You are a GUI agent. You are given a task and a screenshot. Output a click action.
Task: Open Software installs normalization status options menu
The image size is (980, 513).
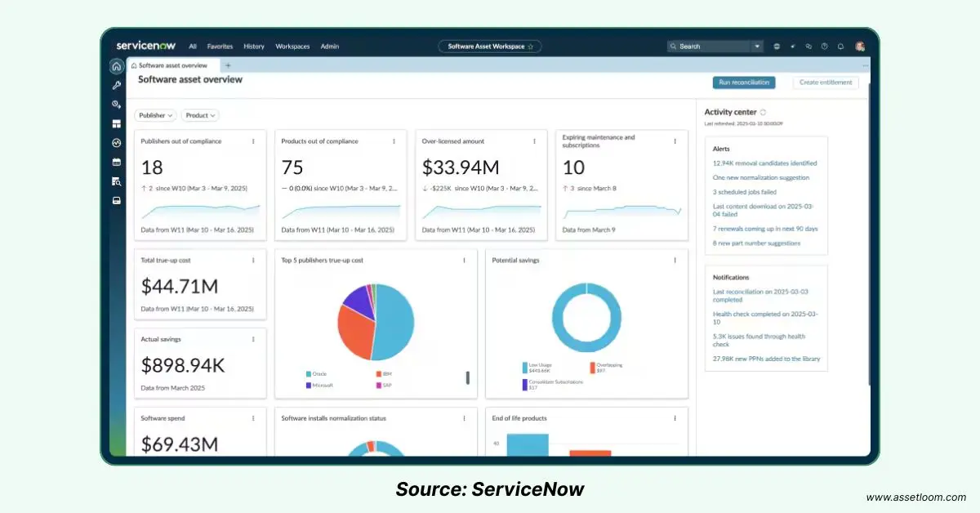(464, 418)
